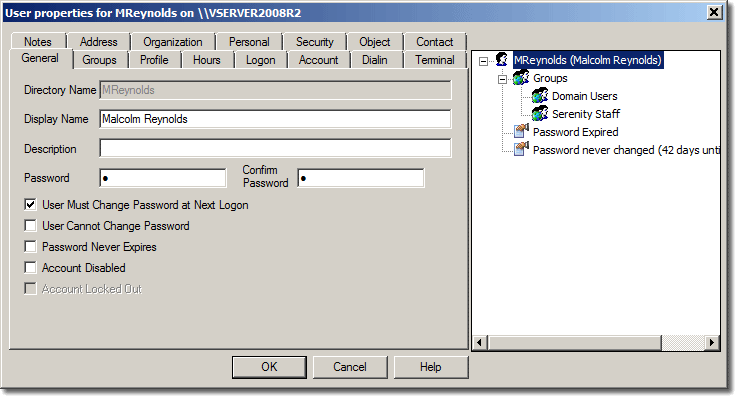736x397 pixels.
Task: Click the Account Locked Out checkbox
Action: 31,289
